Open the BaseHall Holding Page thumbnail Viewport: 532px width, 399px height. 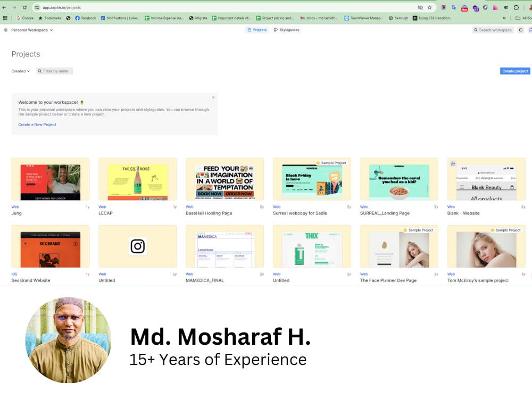(225, 179)
